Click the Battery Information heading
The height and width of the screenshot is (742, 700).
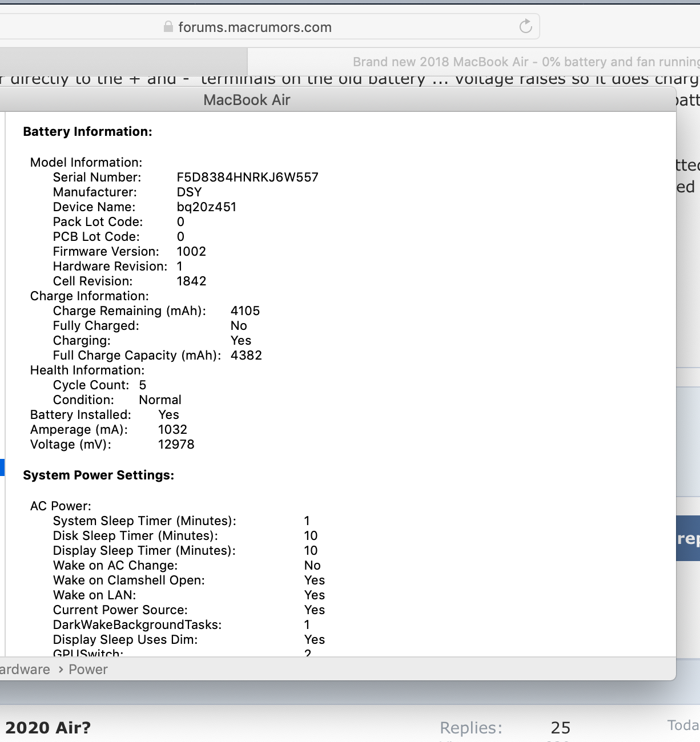[x=87, y=132]
